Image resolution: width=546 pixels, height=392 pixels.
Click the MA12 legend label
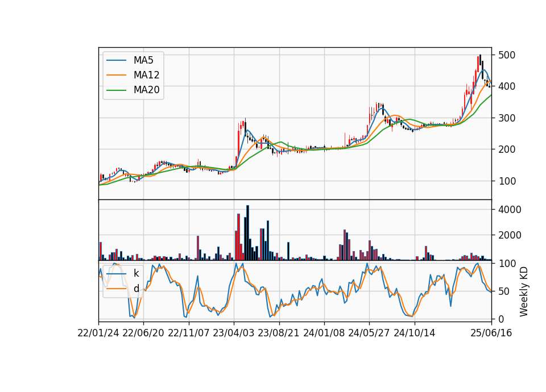point(146,75)
